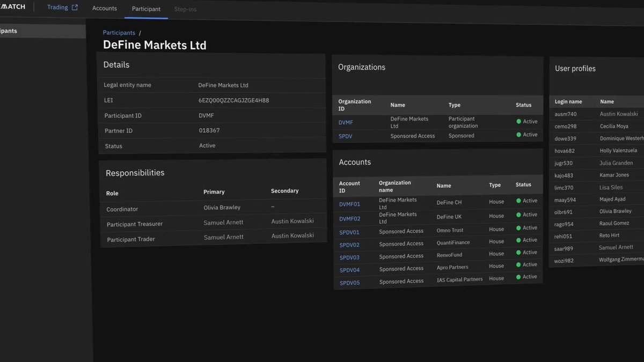The height and width of the screenshot is (362, 644).
Task: Open account SPDV04
Action: pos(350,270)
